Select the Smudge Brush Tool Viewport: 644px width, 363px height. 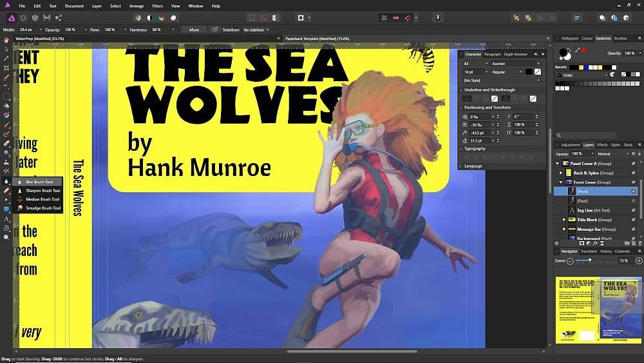pos(38,208)
